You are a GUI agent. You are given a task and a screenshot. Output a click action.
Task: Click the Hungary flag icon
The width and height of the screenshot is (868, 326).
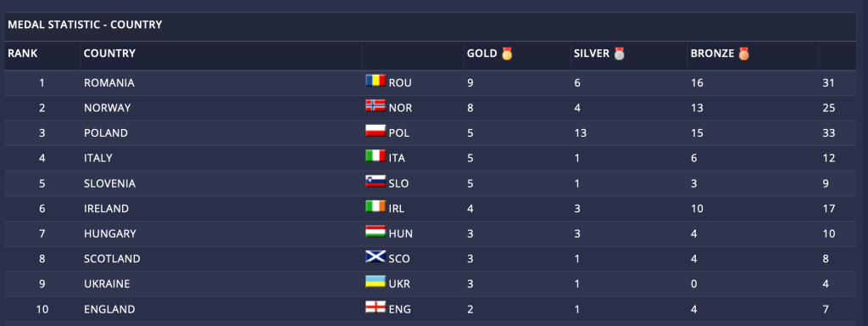click(376, 232)
